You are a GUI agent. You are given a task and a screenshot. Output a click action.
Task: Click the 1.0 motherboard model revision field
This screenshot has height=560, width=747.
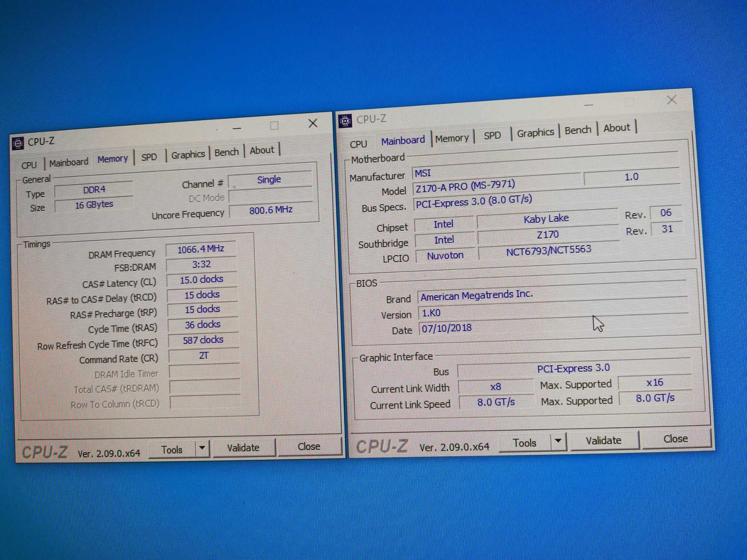pos(631,177)
